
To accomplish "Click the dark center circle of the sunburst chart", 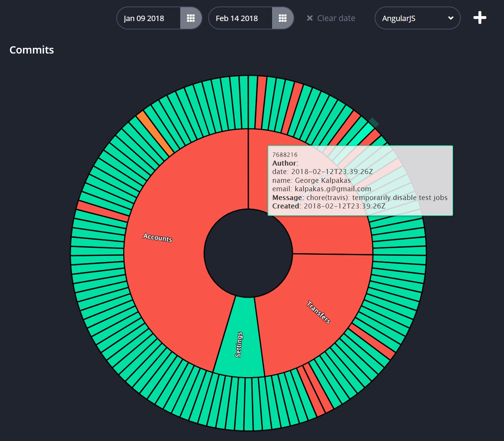I will pos(249,253).
